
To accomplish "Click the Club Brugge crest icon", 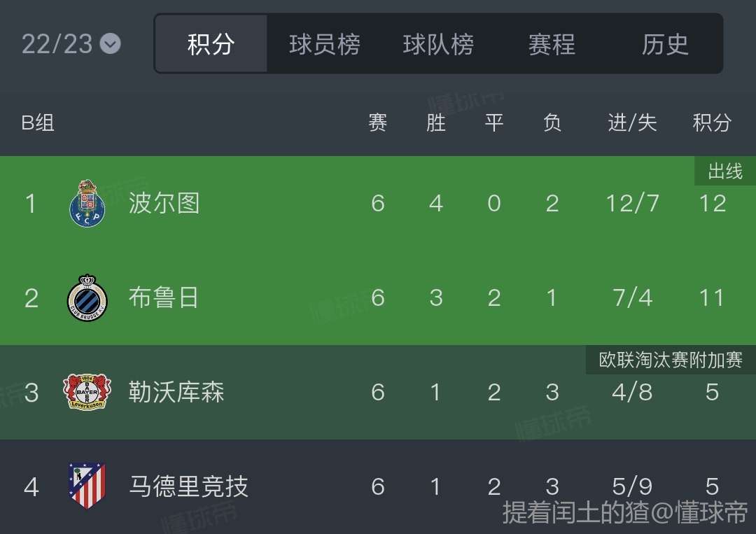I will pos(87,297).
